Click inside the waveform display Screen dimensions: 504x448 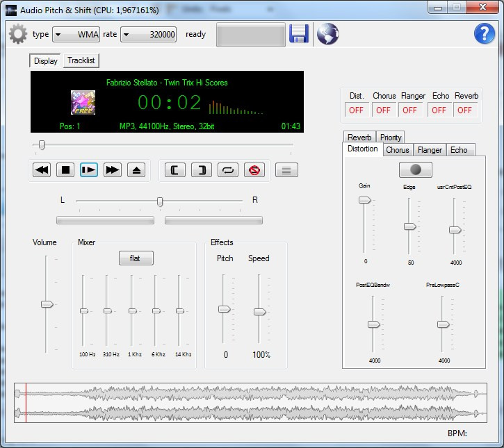point(250,403)
